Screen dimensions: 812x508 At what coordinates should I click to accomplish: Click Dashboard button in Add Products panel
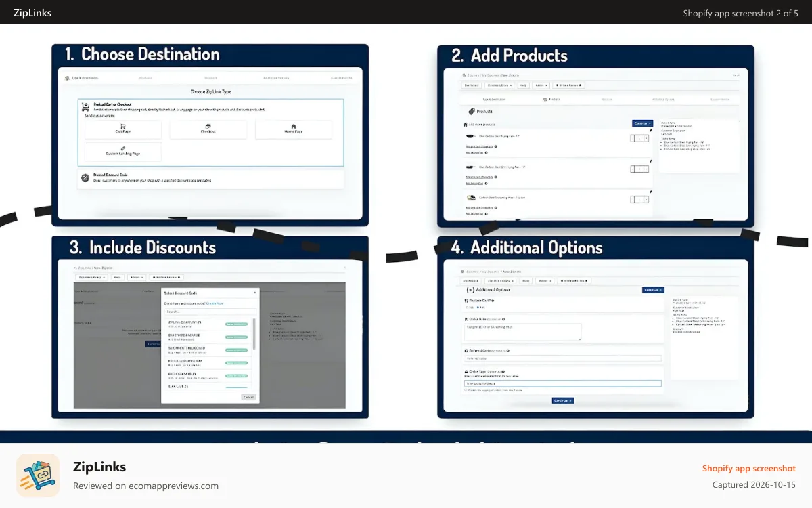click(472, 85)
